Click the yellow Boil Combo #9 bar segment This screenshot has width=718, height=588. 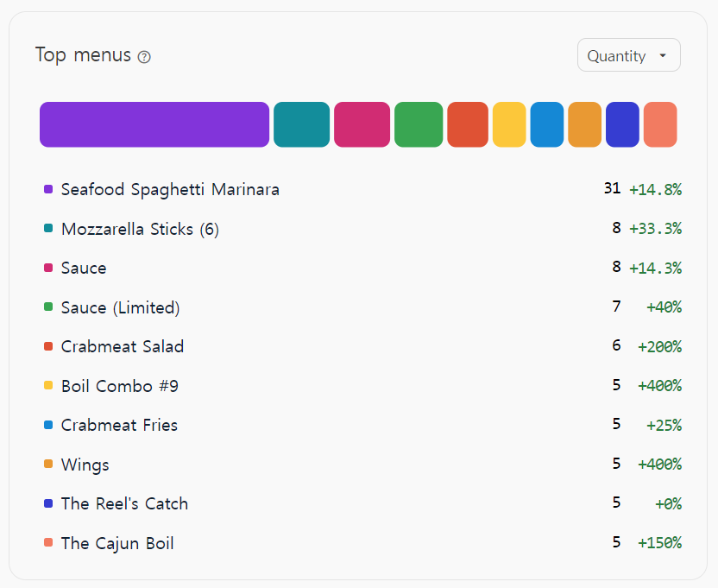click(509, 124)
